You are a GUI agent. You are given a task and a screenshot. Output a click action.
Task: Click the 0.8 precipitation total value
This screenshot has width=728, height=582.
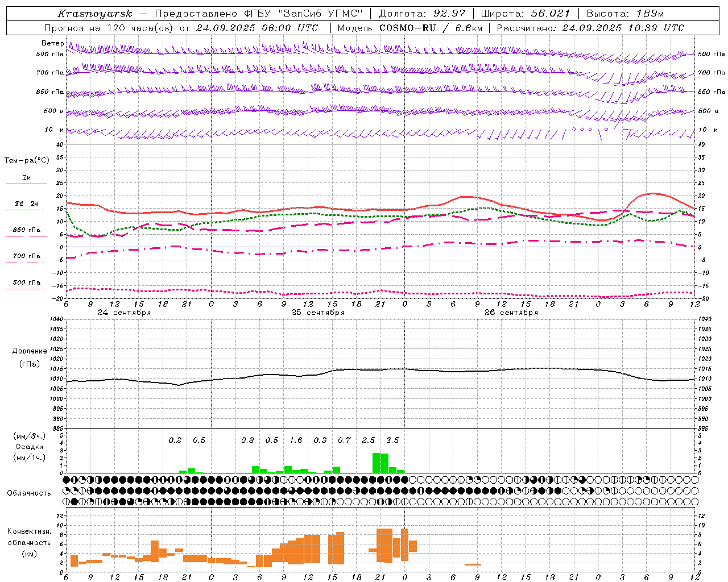(247, 440)
